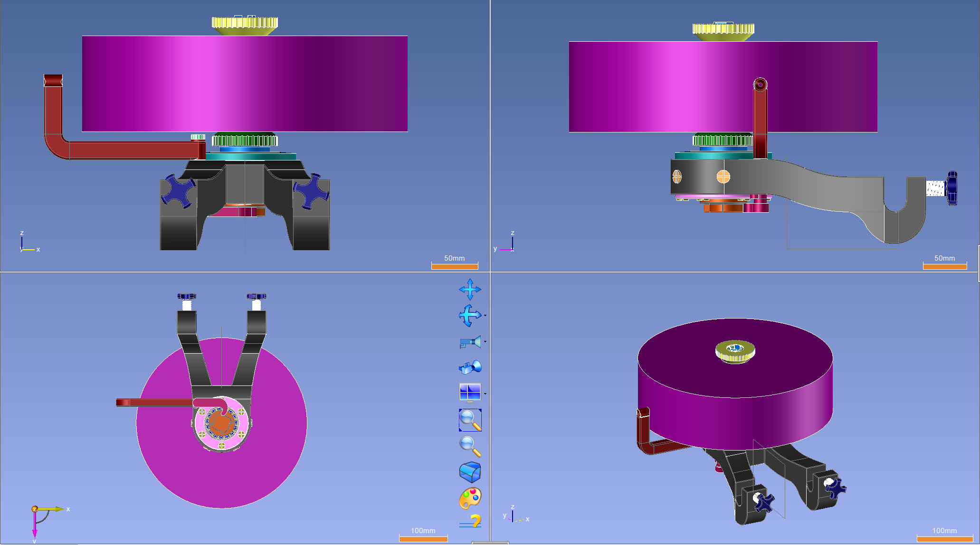Click the 50mm scale bar in front view

454,266
